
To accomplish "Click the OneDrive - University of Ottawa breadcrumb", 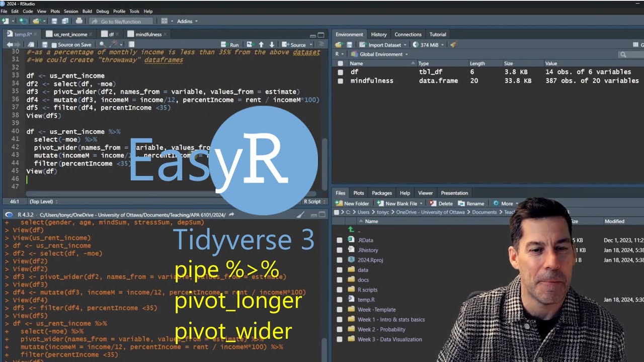I will (430, 212).
